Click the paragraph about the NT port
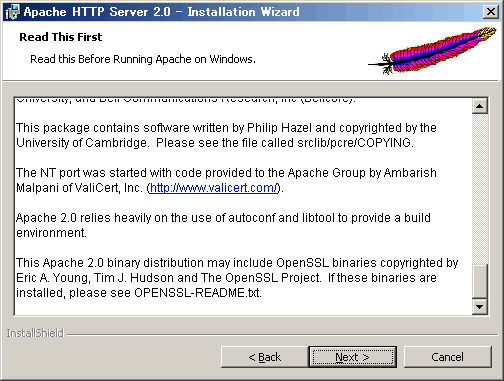Viewport: 504px width, 381px height. pyautogui.click(x=226, y=180)
